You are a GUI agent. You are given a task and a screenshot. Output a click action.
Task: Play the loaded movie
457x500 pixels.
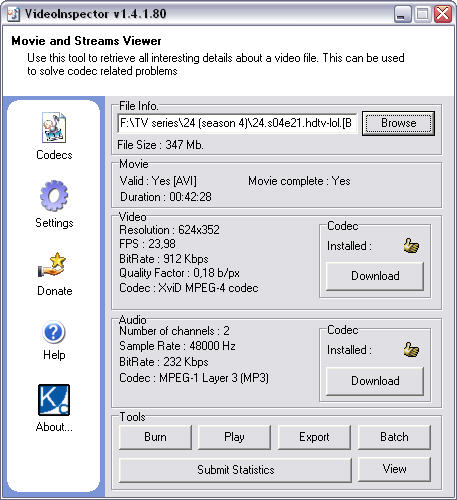[x=234, y=437]
